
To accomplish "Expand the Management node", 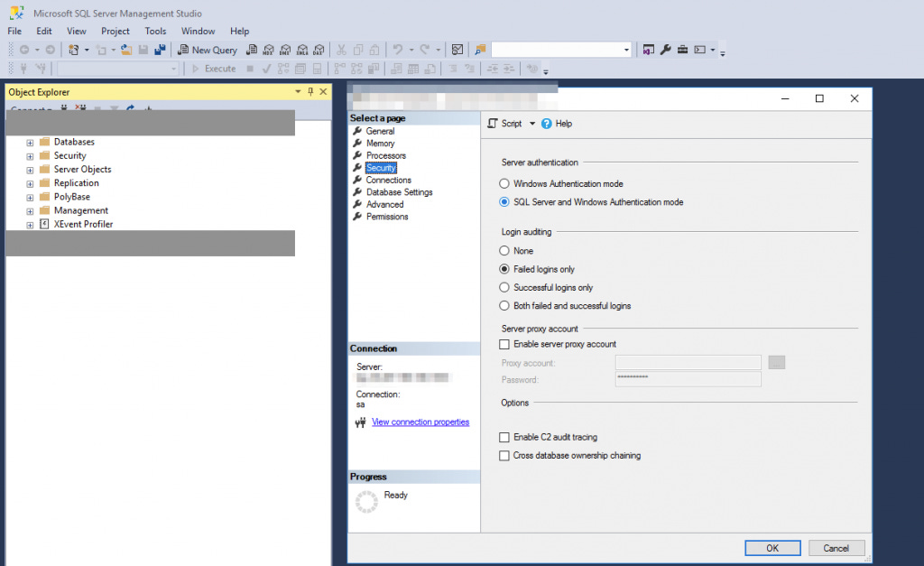I will pos(30,211).
